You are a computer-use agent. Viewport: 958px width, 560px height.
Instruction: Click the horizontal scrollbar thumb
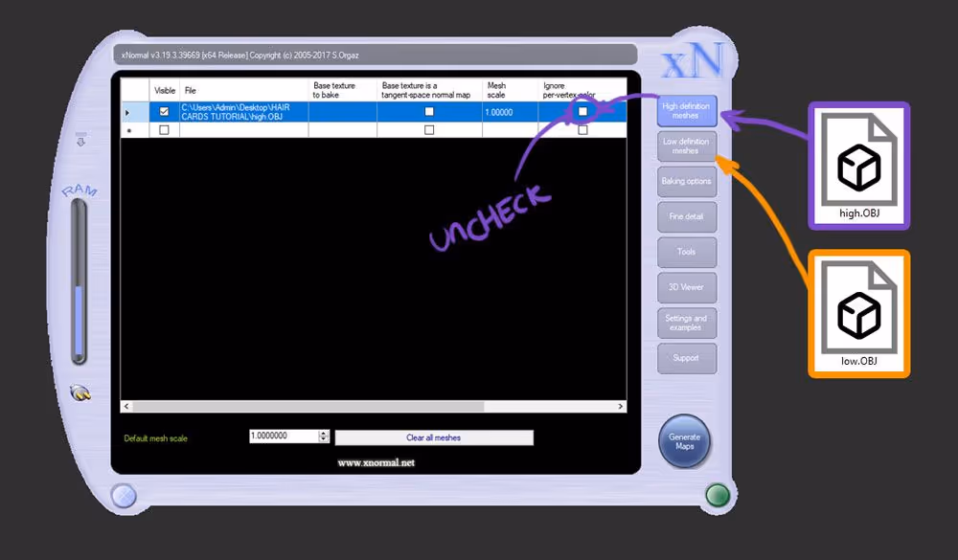308,406
